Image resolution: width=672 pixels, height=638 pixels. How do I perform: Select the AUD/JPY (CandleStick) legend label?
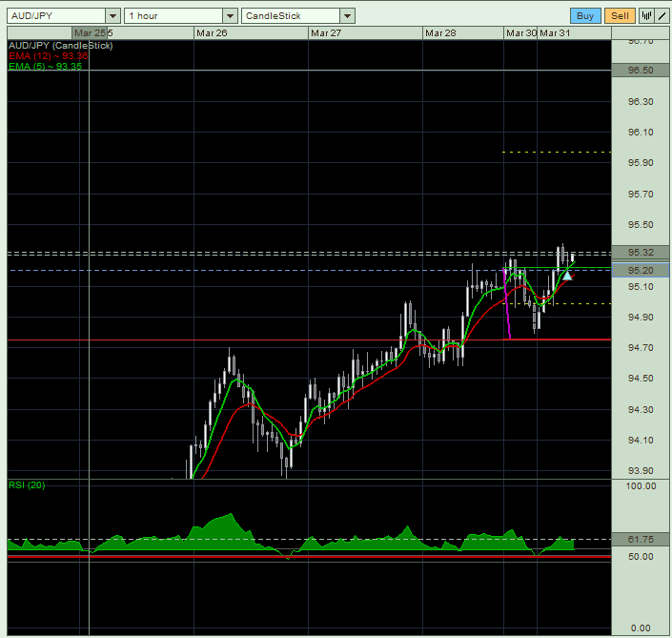[x=60, y=46]
